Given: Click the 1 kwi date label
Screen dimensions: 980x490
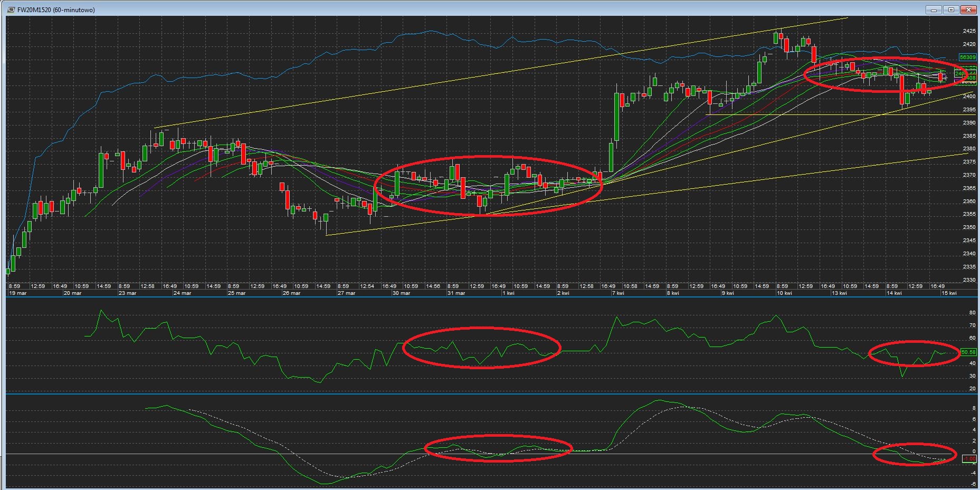Looking at the screenshot, I should click(509, 293).
